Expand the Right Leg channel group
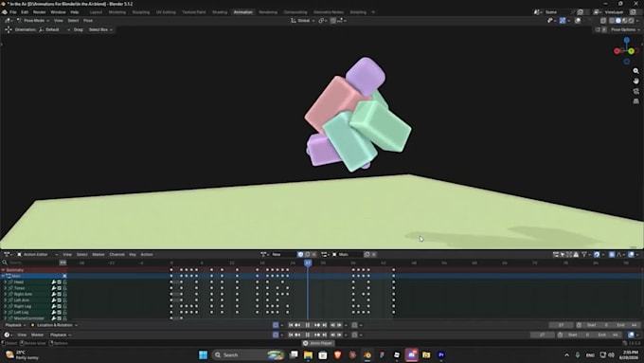644x363 pixels. (x=5, y=306)
